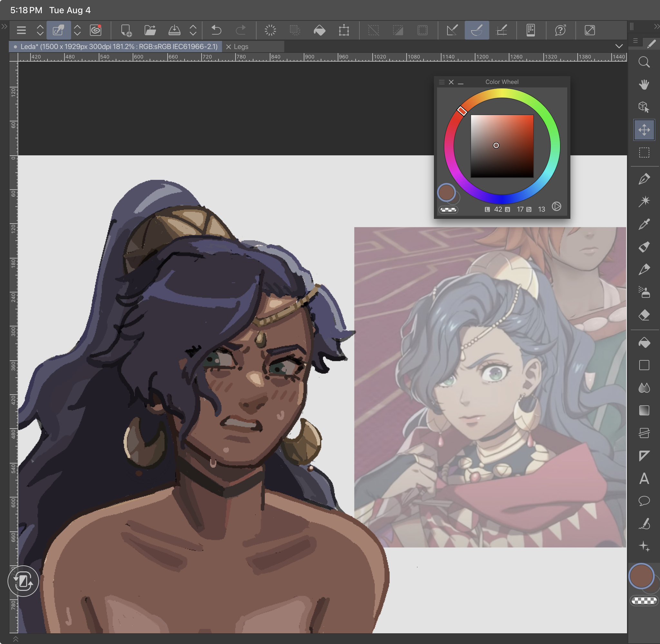
Task: Click the Select border icon
Action: [x=422, y=30]
